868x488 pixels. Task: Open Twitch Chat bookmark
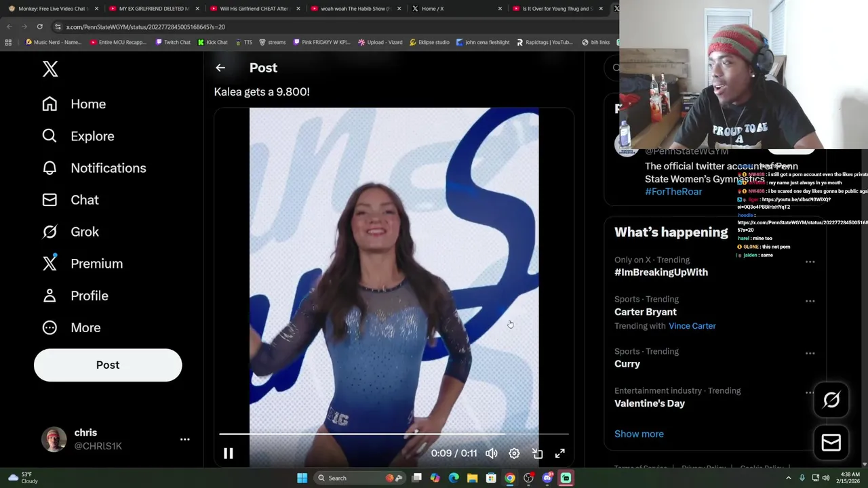173,42
